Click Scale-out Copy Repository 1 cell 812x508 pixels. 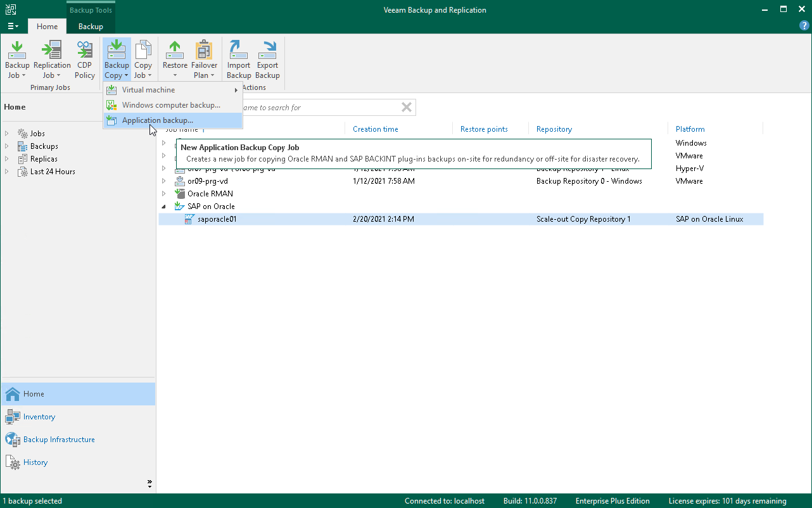tap(583, 219)
